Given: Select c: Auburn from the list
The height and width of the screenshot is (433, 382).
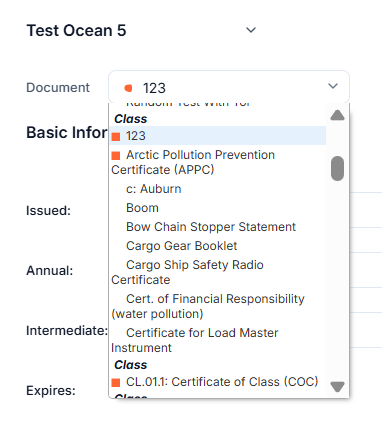Looking at the screenshot, I should 218,189.
